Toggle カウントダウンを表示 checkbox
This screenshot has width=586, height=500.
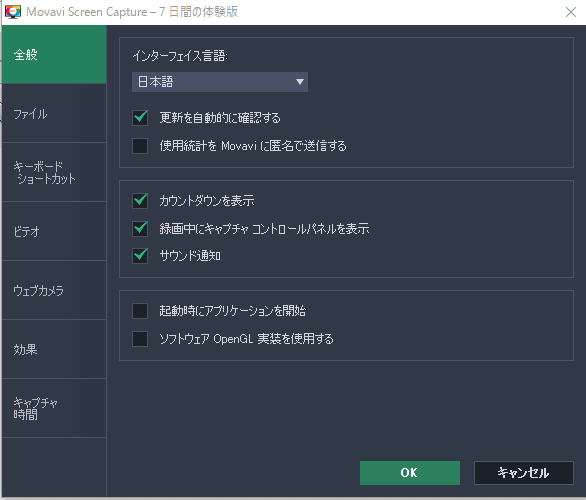[140, 201]
